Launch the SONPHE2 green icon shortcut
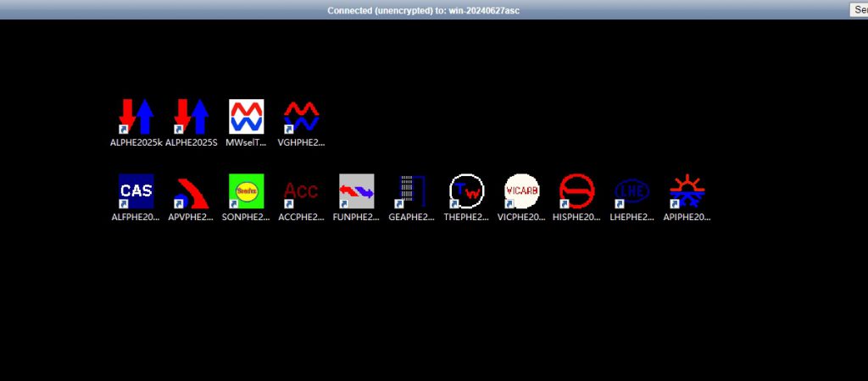The image size is (868, 381). tap(246, 191)
